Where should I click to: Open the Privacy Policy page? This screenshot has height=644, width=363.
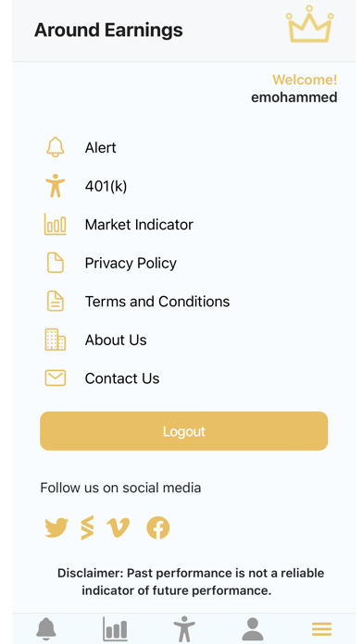point(131,264)
